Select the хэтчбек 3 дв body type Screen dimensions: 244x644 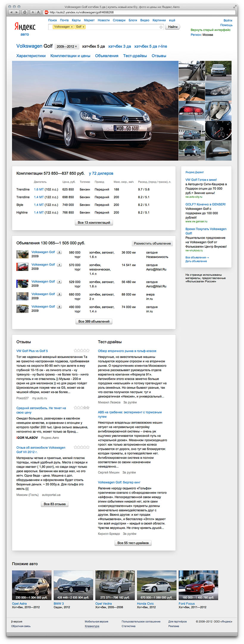tap(119, 47)
